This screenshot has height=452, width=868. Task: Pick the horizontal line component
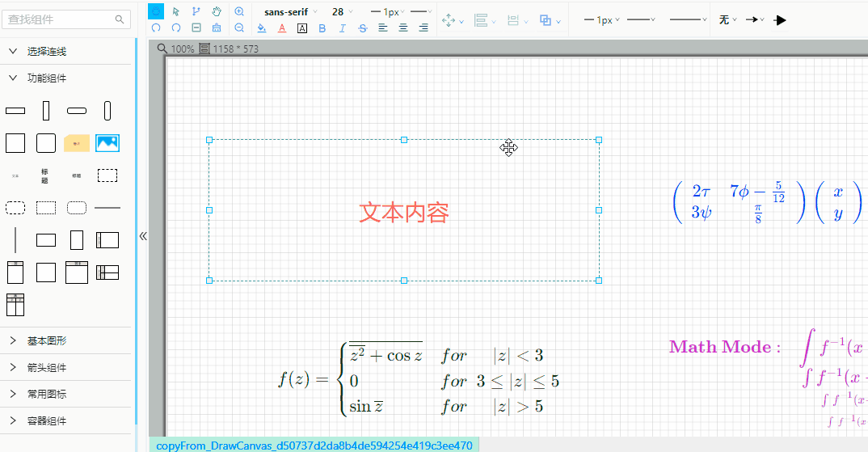point(107,208)
